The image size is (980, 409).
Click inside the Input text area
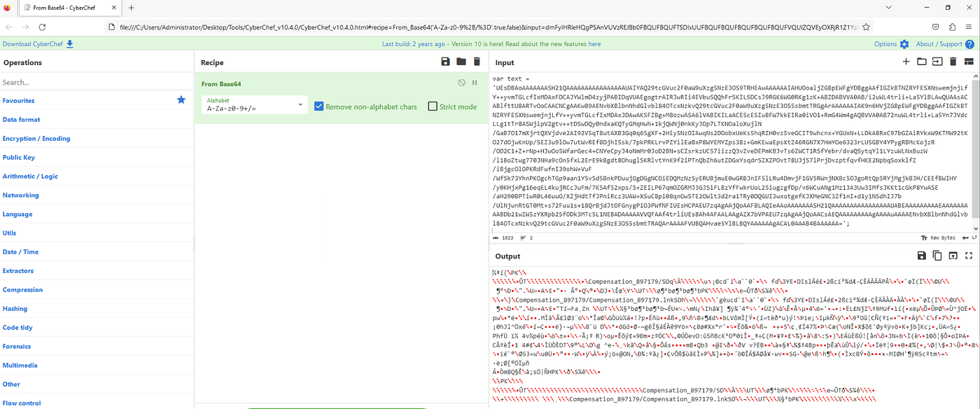(x=730, y=152)
